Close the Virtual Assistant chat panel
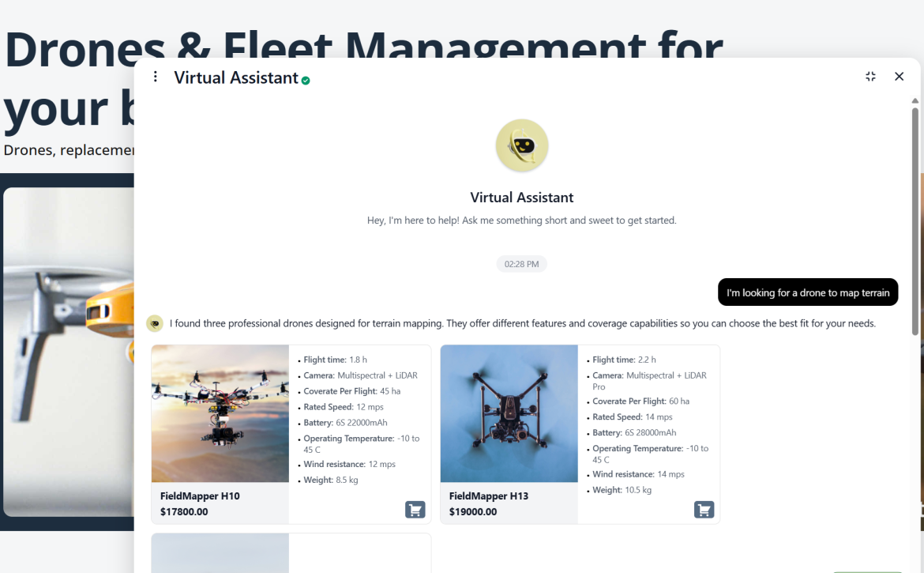 [x=899, y=77]
